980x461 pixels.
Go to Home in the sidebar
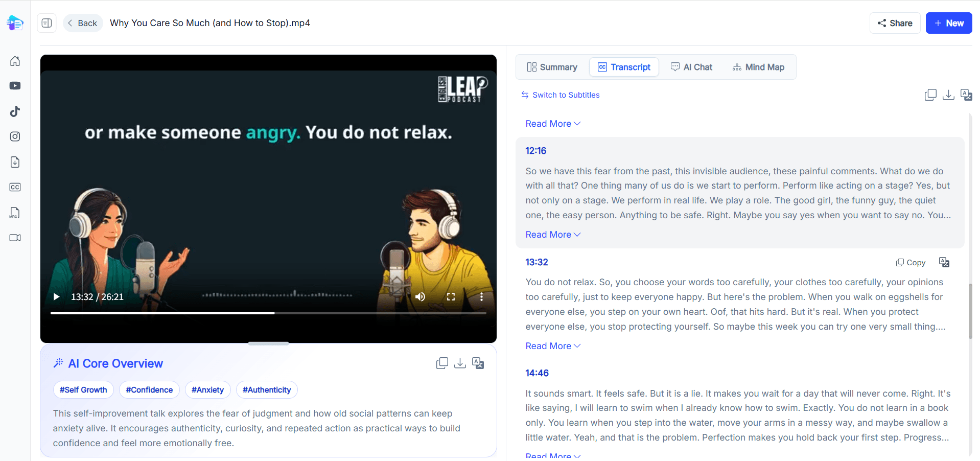(15, 61)
